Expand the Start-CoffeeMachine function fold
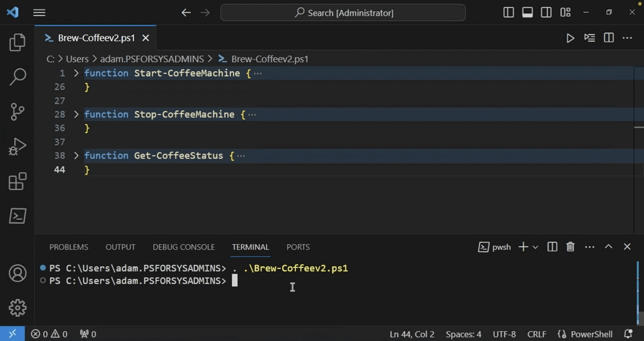Viewport: 644px width, 341px height. pyautogui.click(x=76, y=73)
